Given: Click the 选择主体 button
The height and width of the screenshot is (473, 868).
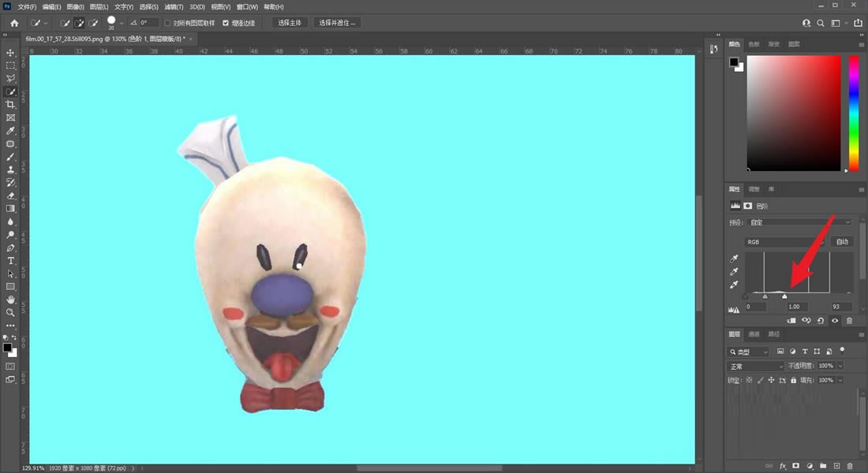Looking at the screenshot, I should [x=290, y=23].
